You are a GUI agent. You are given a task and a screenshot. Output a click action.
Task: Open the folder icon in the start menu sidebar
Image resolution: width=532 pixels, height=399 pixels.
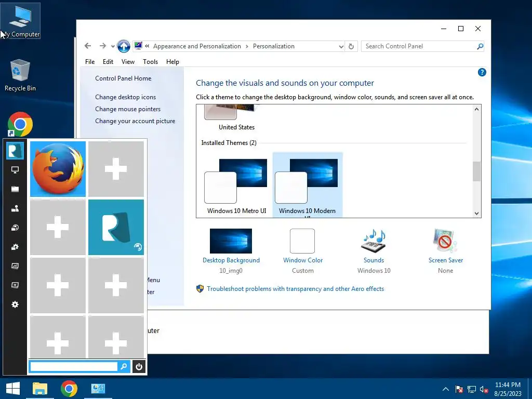(15, 189)
